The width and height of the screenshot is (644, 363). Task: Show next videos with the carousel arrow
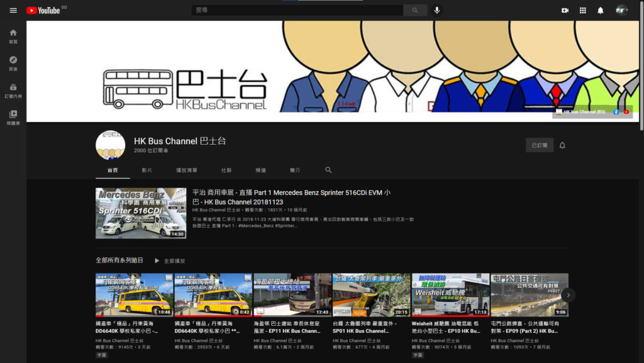pos(568,295)
